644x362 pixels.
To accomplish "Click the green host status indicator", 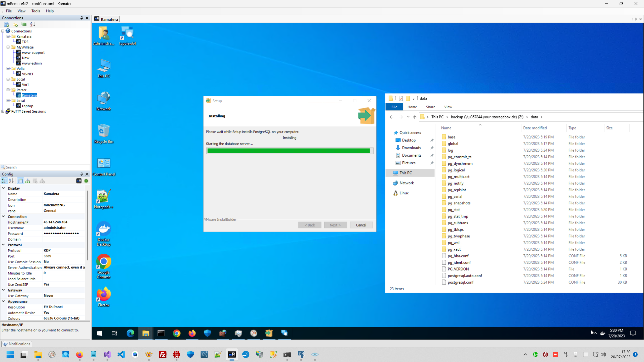I will click(x=86, y=181).
